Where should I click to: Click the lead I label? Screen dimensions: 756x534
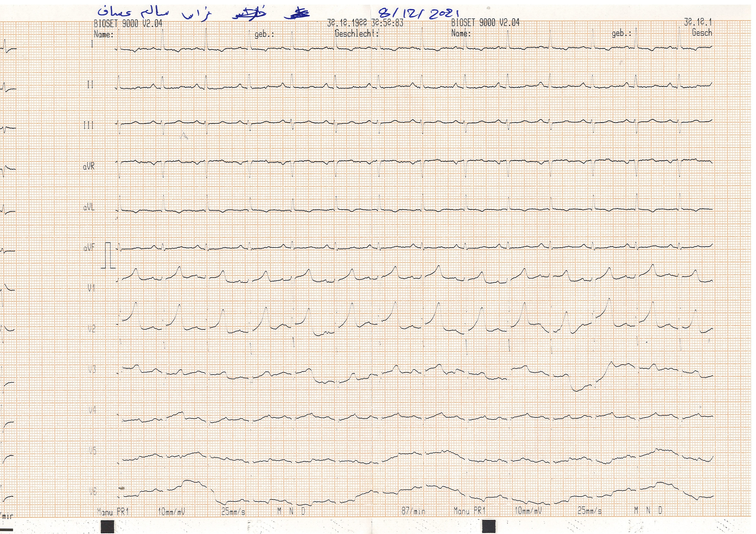click(x=92, y=44)
